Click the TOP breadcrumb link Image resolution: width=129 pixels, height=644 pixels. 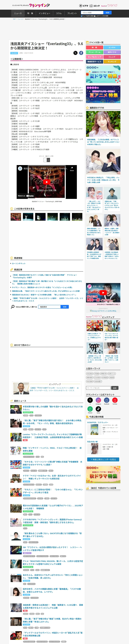click(14, 19)
